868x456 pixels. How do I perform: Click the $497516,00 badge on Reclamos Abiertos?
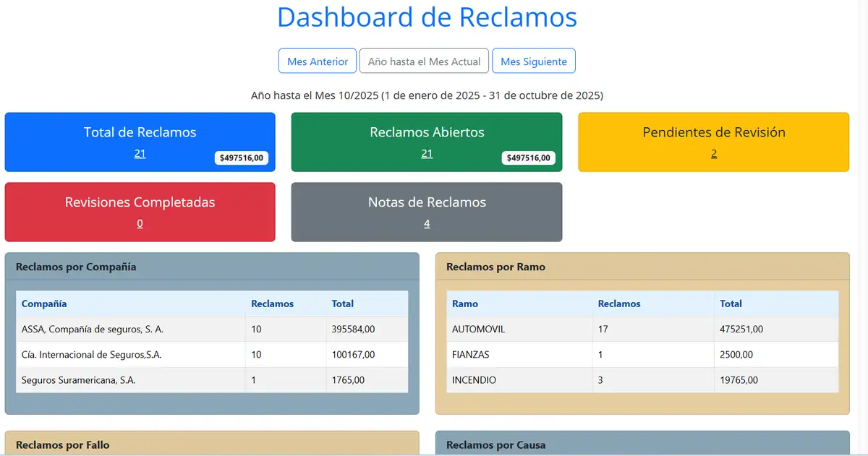tap(529, 158)
